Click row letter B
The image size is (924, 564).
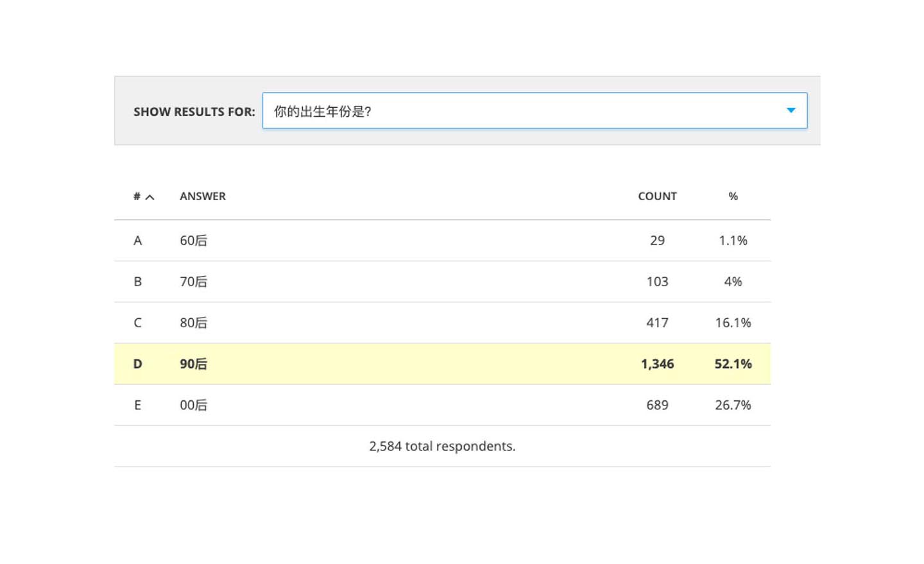pos(137,282)
